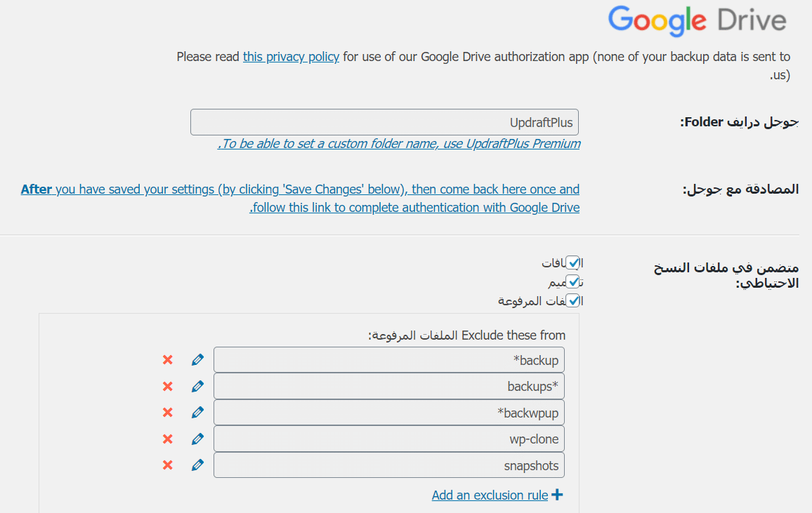Image resolution: width=812 pixels, height=513 pixels.
Task: Click the UpdraftPlus folder name field
Action: pyautogui.click(x=384, y=123)
